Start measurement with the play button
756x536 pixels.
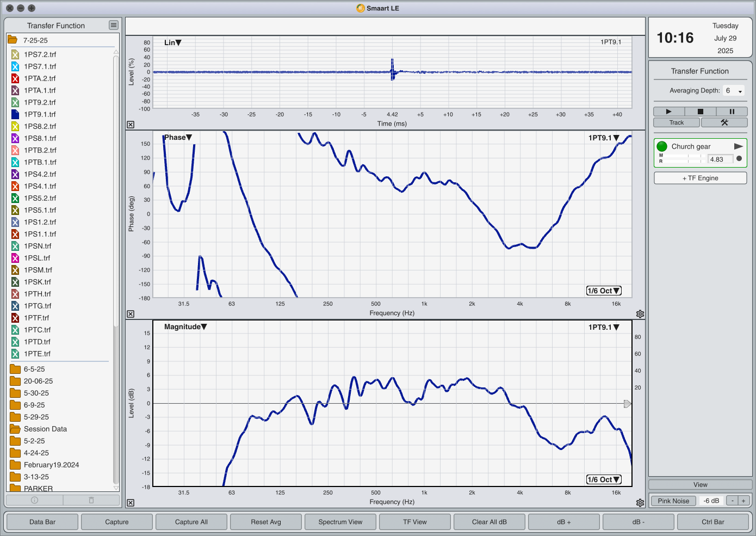669,112
